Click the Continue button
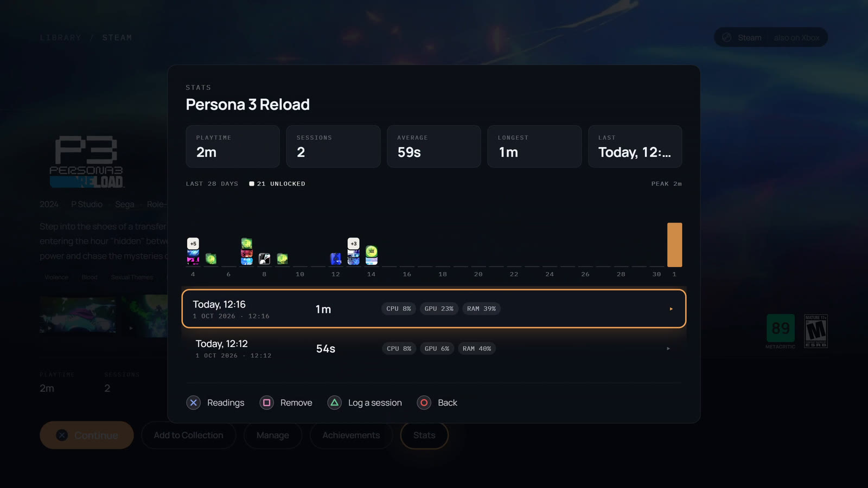 pyautogui.click(x=87, y=435)
